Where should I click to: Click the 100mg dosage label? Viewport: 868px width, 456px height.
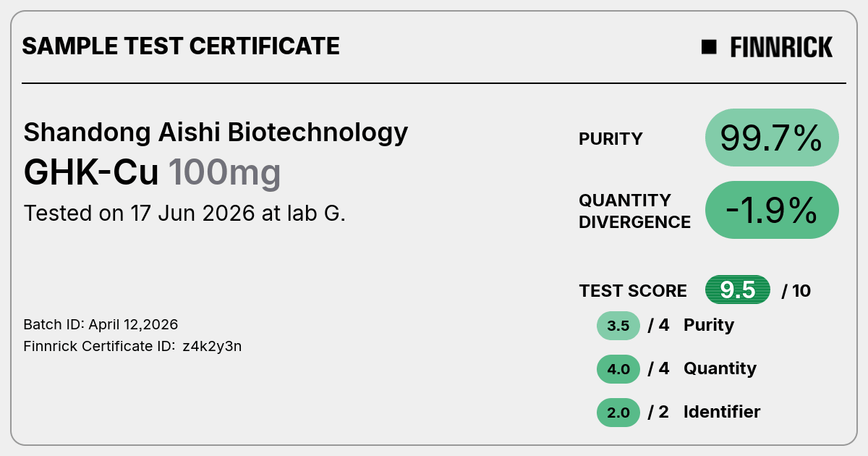[224, 172]
